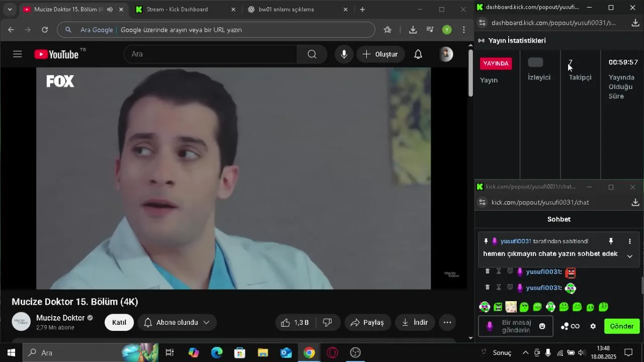Like the Mucize Doktor video

pyautogui.click(x=294, y=322)
